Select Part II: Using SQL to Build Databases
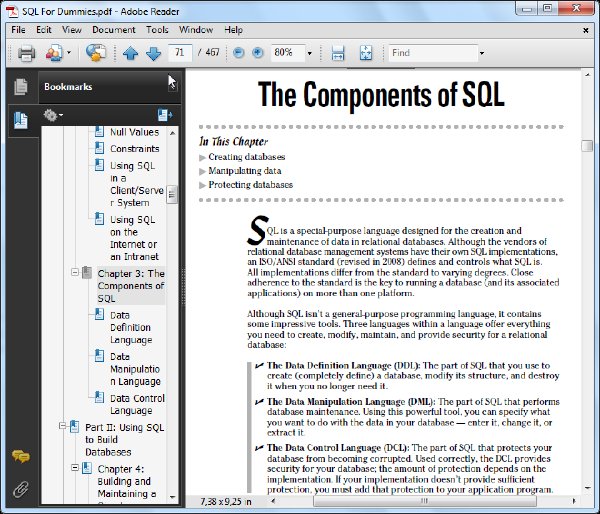The width and height of the screenshot is (600, 514). point(124,440)
